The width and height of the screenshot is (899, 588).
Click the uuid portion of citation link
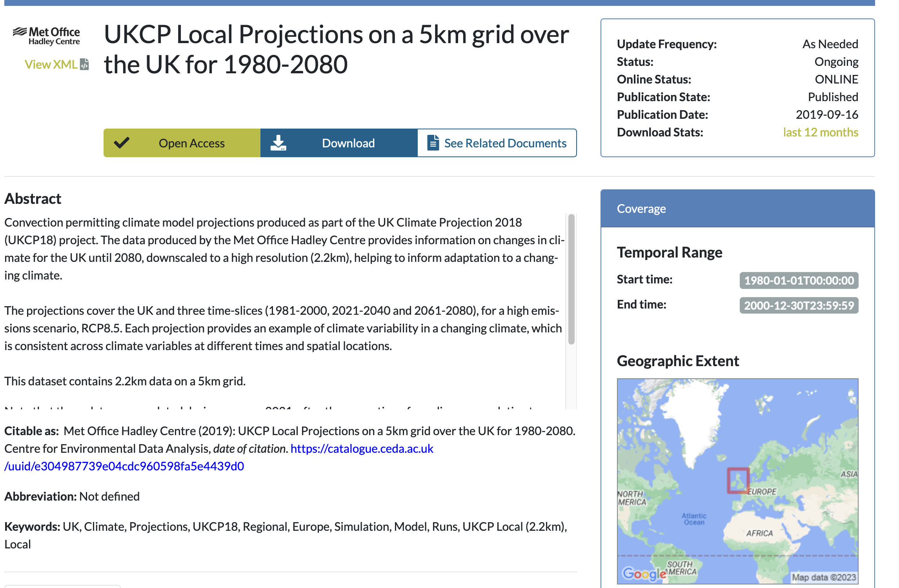point(124,466)
